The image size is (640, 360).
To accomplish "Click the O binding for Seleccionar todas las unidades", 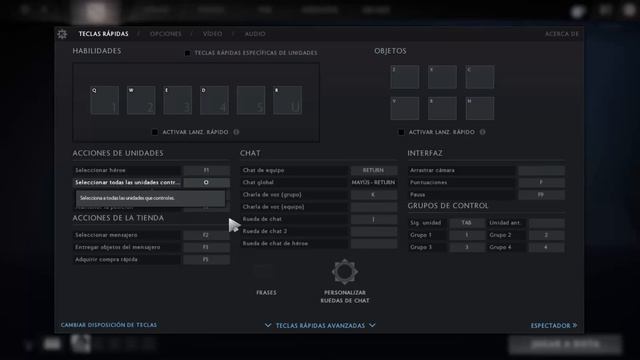I will coord(206,182).
